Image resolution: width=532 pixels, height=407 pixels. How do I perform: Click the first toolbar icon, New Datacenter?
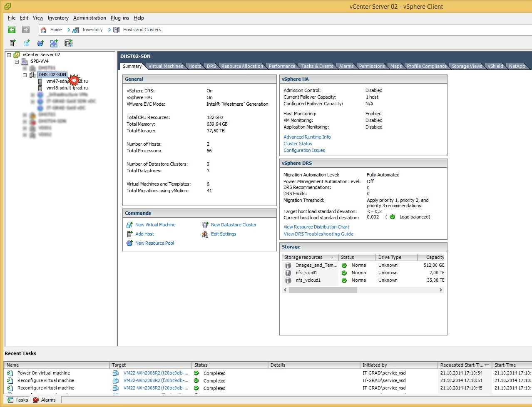pyautogui.click(x=13, y=43)
